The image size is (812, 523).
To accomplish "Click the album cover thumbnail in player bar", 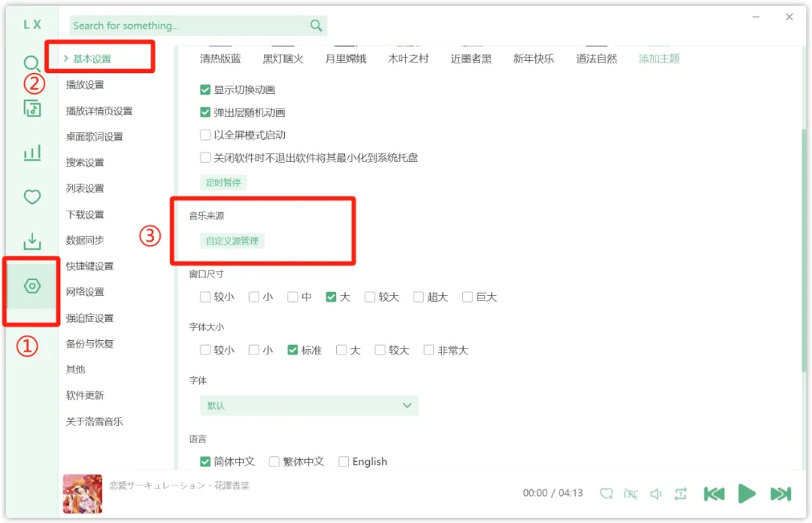I will pyautogui.click(x=83, y=494).
